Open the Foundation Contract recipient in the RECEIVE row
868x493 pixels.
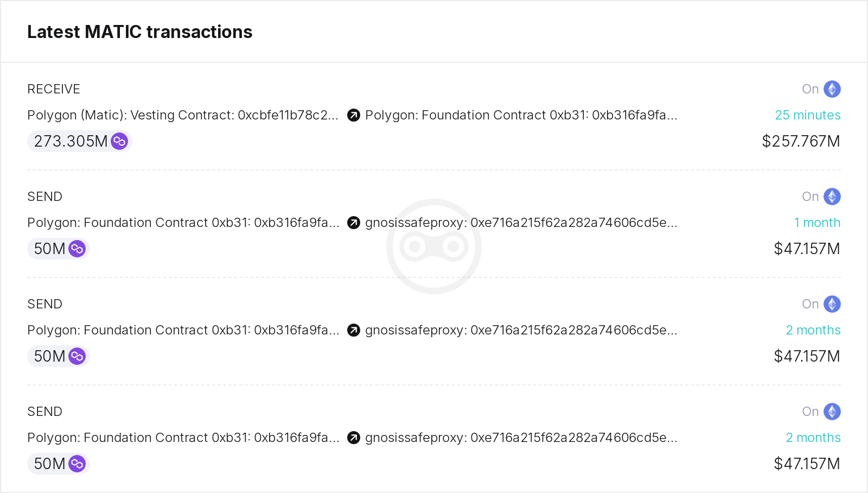coord(521,115)
